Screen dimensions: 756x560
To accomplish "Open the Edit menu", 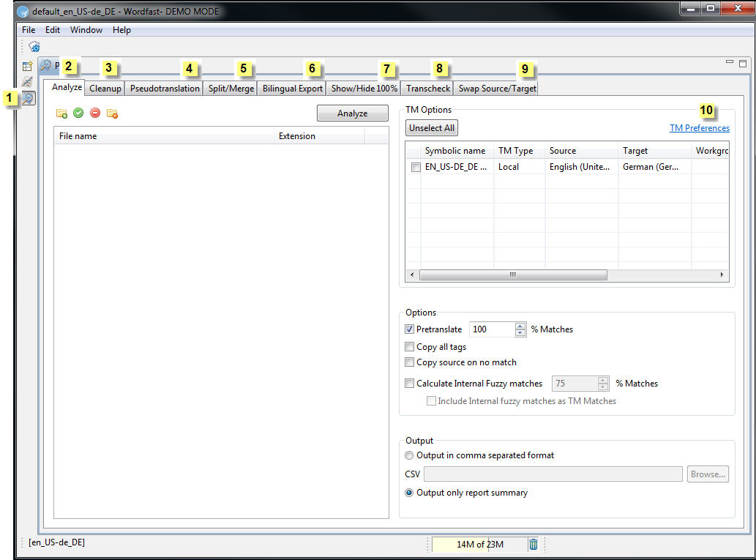I will click(x=53, y=30).
